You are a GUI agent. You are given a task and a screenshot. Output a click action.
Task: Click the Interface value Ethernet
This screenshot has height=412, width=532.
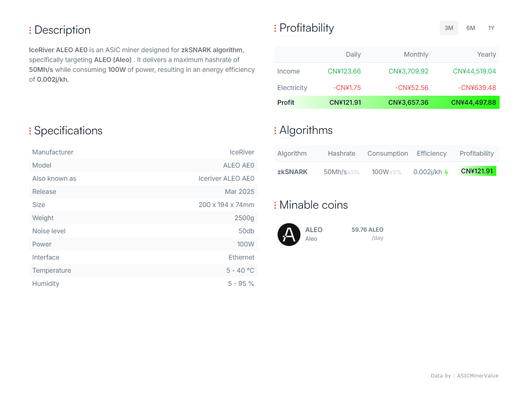(x=241, y=257)
